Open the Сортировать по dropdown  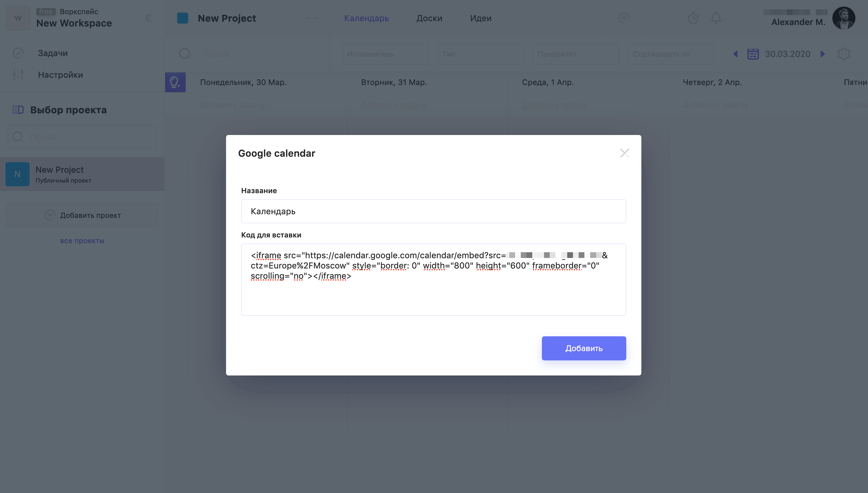tap(671, 54)
